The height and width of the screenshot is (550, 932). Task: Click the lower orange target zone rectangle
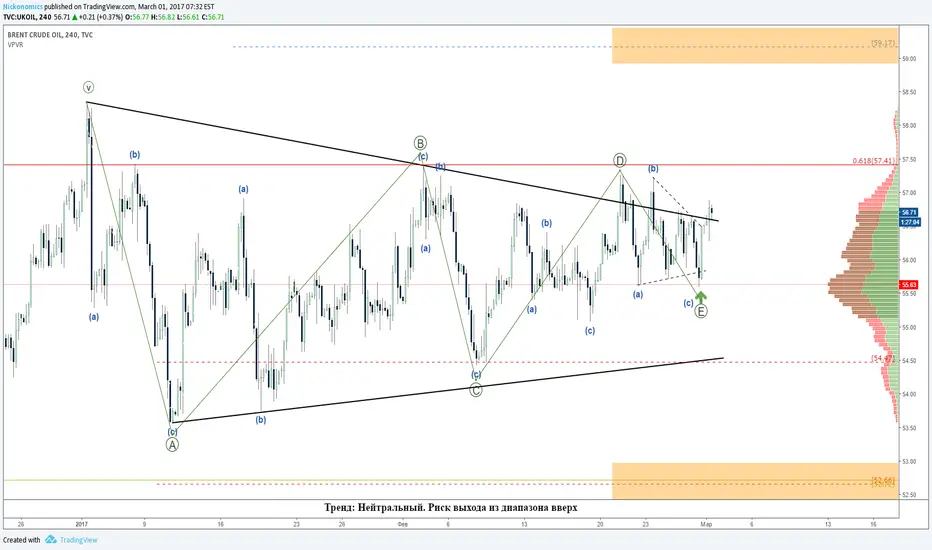755,481
